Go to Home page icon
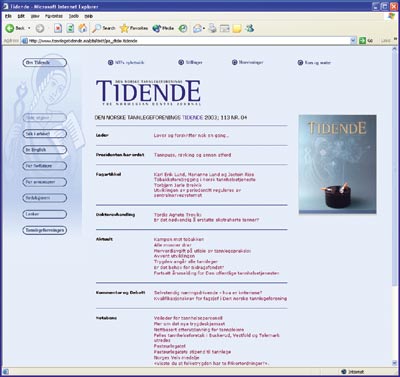 tap(82, 28)
